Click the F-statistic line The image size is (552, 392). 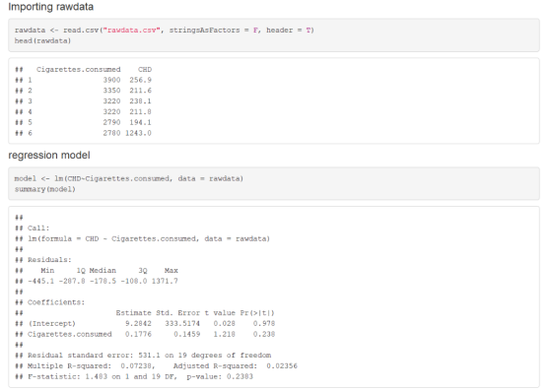(140, 376)
